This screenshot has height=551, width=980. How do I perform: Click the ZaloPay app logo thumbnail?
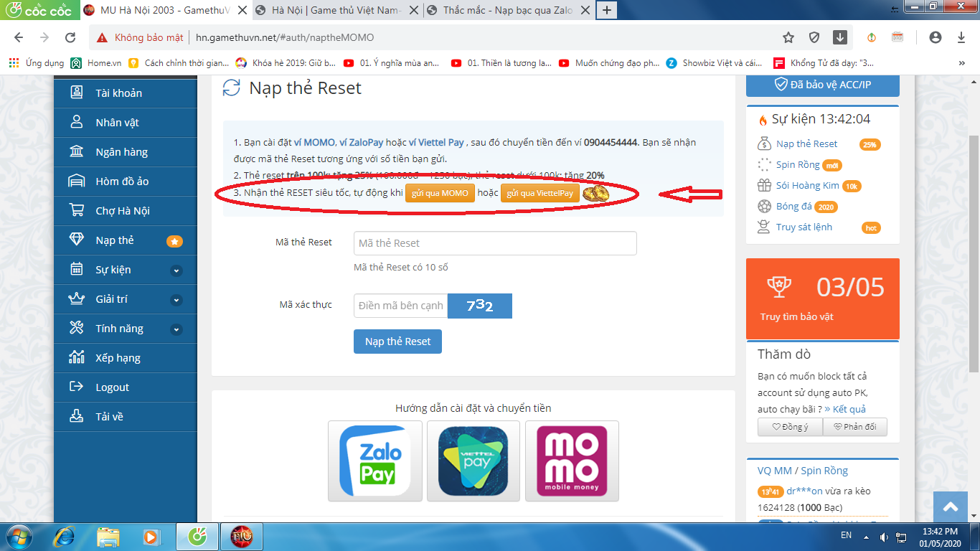(374, 461)
